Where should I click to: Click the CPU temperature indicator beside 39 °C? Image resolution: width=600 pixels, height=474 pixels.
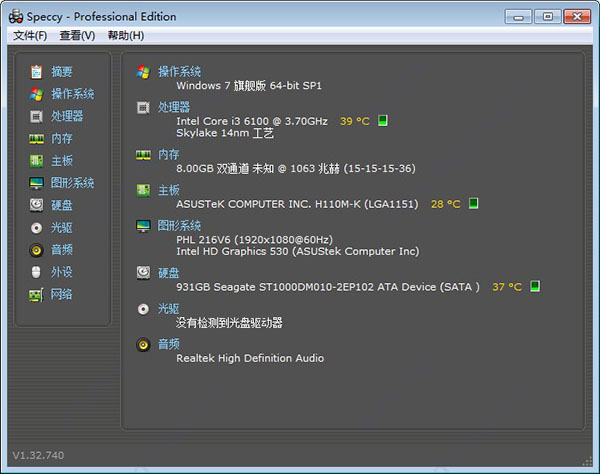tap(383, 121)
